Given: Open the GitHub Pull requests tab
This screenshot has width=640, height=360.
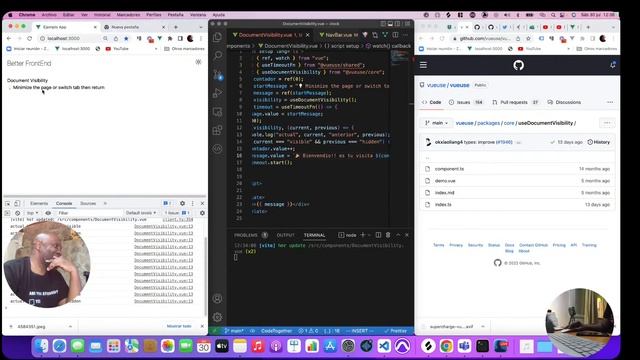Looking at the screenshot, I should 516,102.
